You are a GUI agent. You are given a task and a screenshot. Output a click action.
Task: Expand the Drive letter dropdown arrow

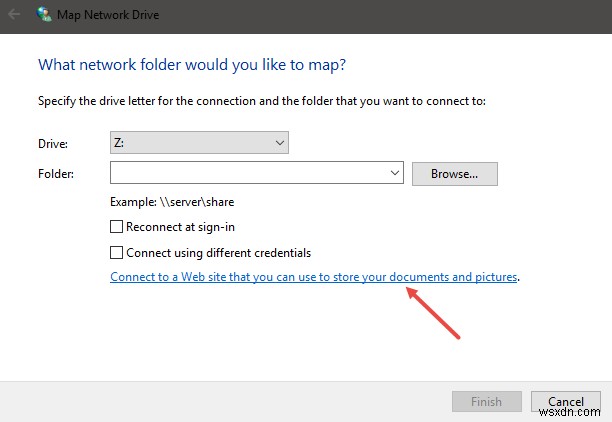tap(279, 143)
